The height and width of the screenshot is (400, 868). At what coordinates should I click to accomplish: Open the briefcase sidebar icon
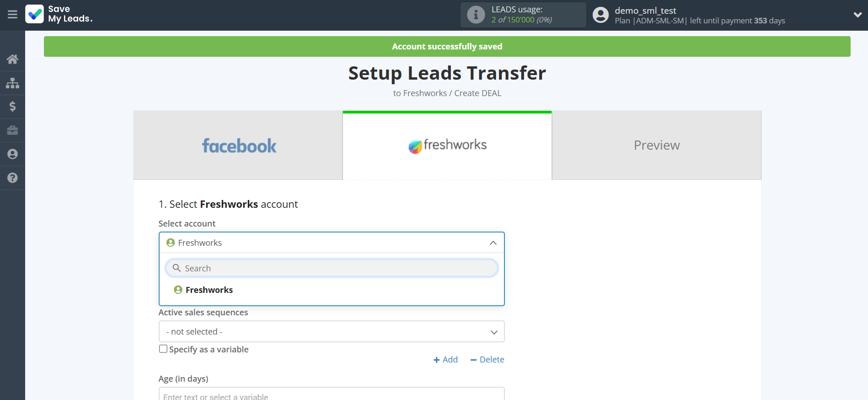pyautogui.click(x=12, y=130)
